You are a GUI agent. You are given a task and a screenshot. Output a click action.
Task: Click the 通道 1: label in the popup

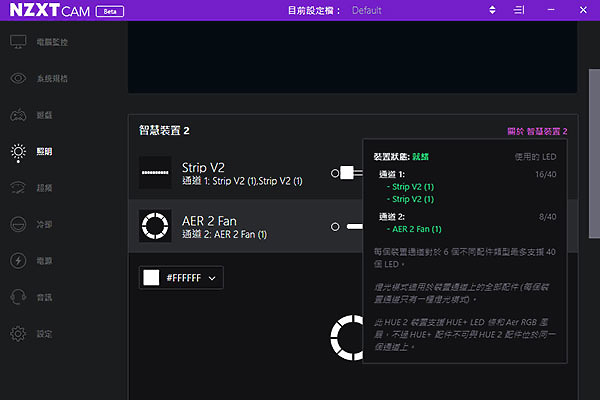(x=392, y=175)
